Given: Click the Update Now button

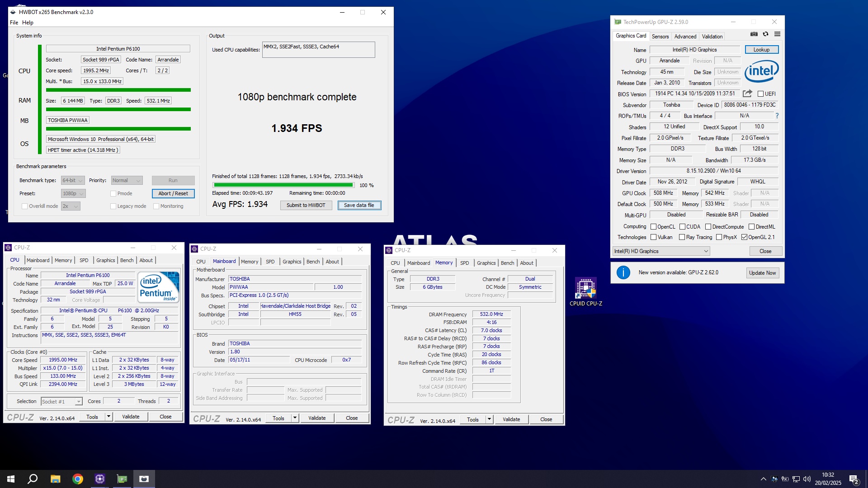Looking at the screenshot, I should [x=762, y=273].
